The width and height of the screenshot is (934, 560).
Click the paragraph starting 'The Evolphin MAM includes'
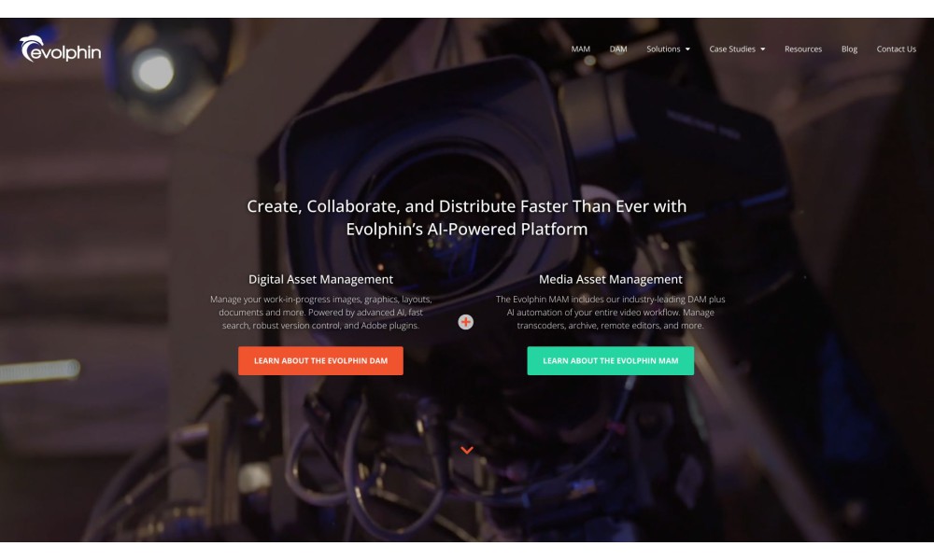point(611,313)
